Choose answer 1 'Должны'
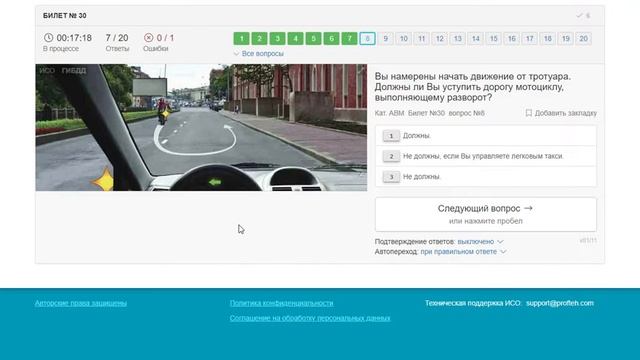The width and height of the screenshot is (640, 360). pyautogui.click(x=486, y=136)
